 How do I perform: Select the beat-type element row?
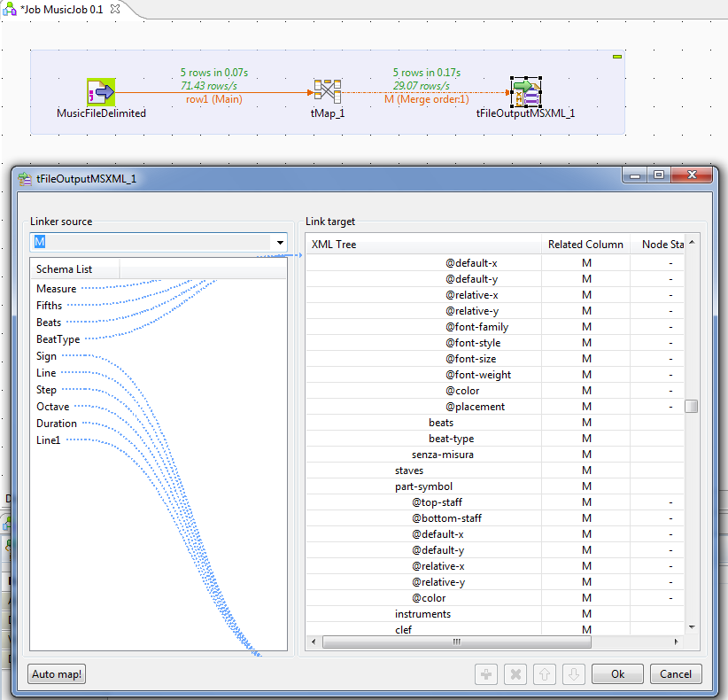451,438
